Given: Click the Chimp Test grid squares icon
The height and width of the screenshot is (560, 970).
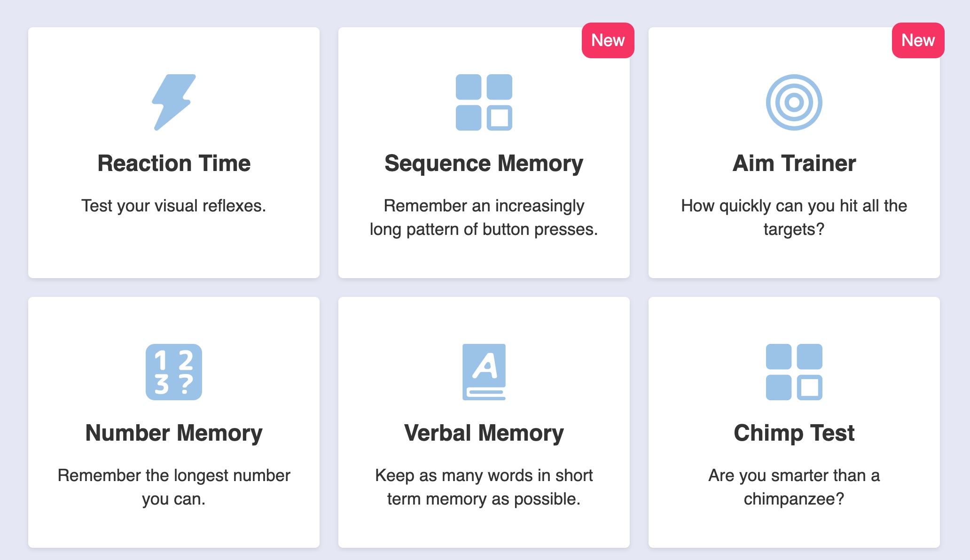Looking at the screenshot, I should point(794,372).
